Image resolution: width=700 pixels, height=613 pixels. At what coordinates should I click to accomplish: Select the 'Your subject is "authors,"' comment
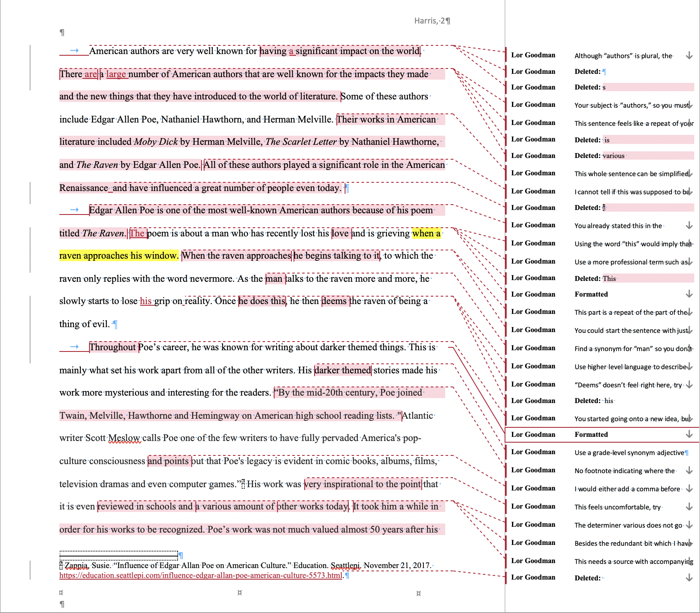tap(602, 105)
